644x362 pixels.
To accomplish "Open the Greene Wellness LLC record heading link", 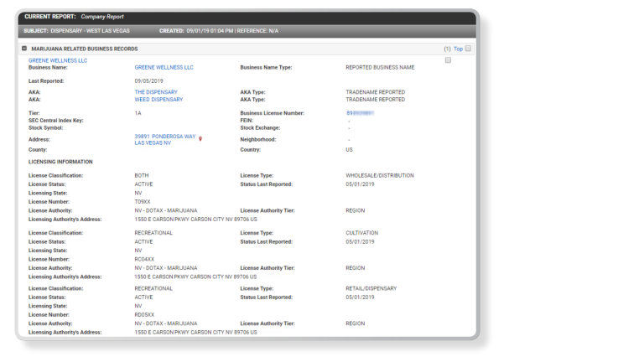I will point(58,60).
